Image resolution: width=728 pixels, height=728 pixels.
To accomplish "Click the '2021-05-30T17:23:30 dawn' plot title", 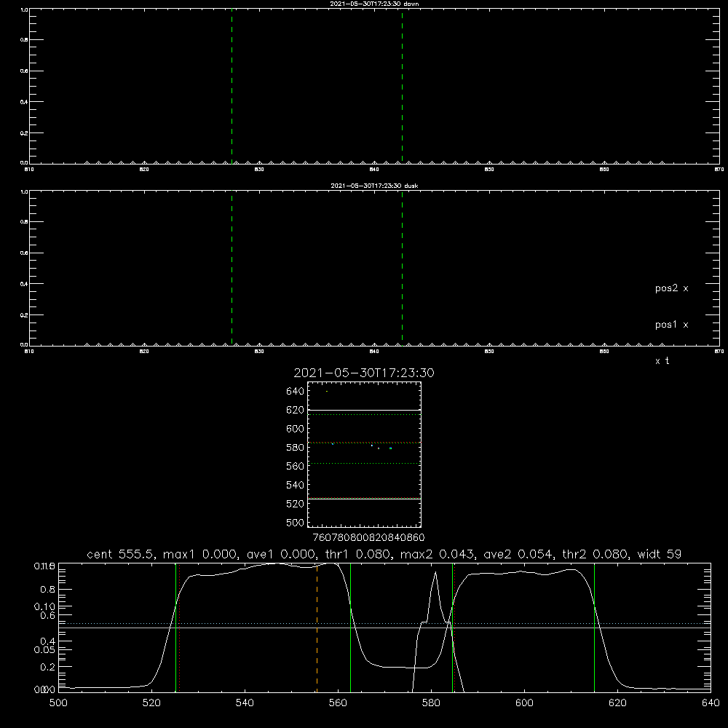I will pyautogui.click(x=374, y=4).
